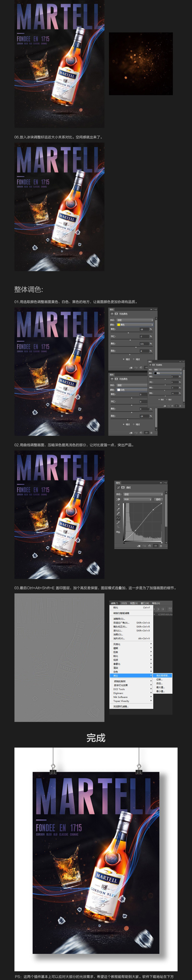
Task: Open Nik Software filter submenu
Action: tap(132, 697)
